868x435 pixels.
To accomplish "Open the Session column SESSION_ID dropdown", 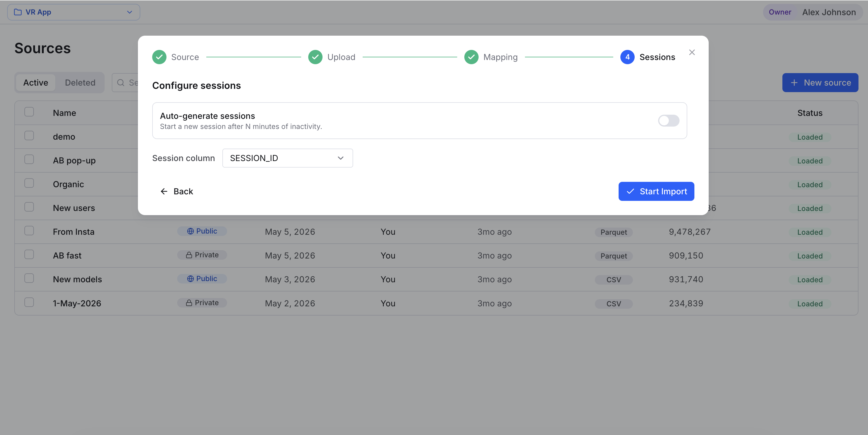I will click(287, 158).
